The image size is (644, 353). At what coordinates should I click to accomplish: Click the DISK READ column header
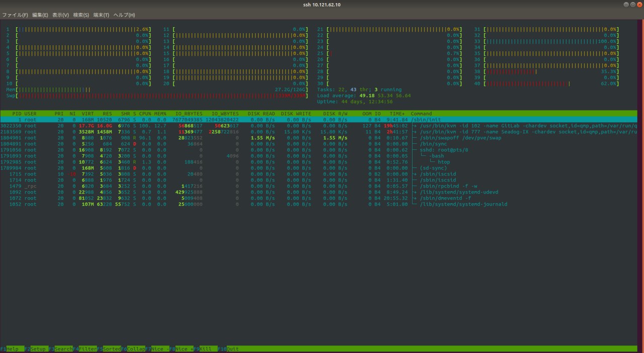(262, 114)
